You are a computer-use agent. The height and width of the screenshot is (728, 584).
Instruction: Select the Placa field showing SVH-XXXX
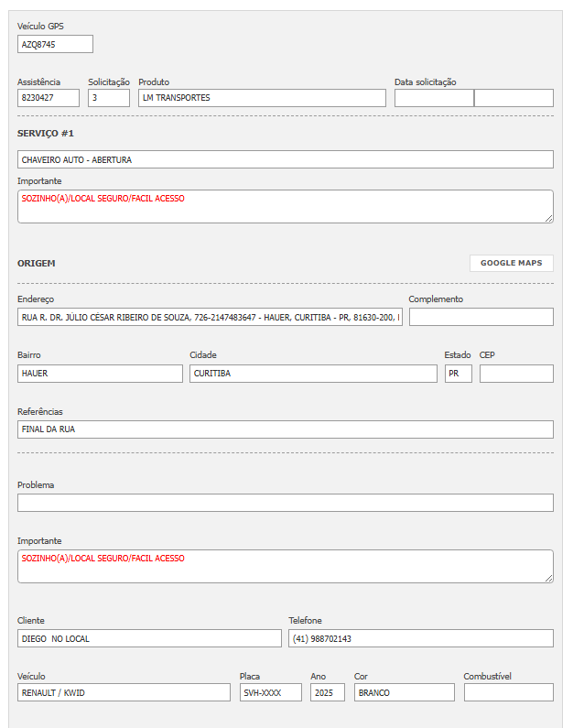(270, 692)
